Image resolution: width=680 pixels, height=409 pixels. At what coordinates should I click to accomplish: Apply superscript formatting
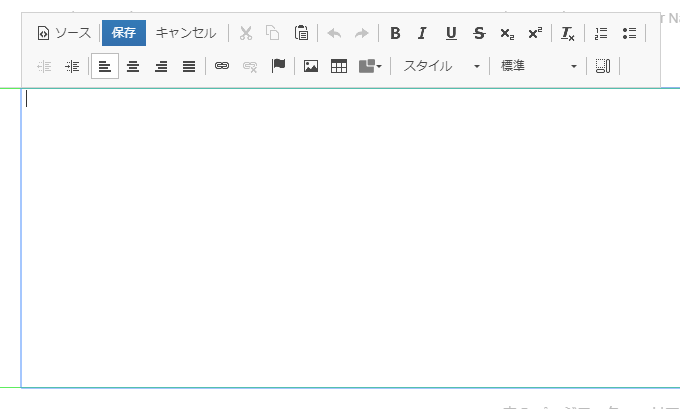coord(535,33)
